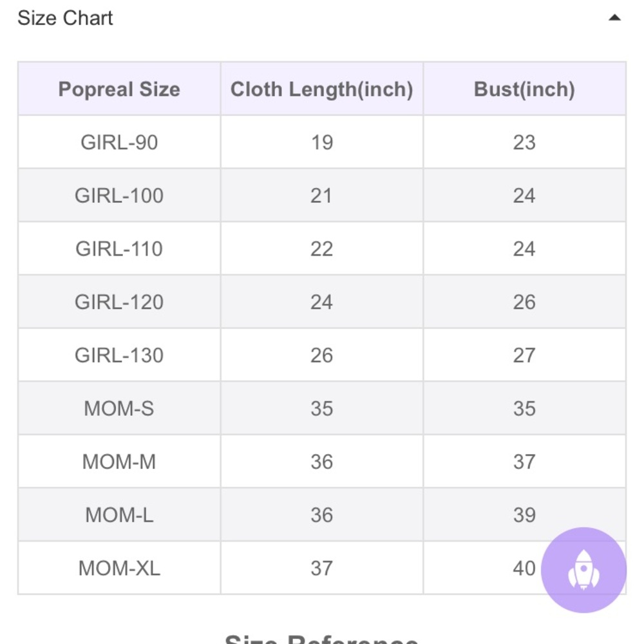The image size is (644, 644).
Task: Click cloth length 37 in MOM-XL row
Action: point(321,568)
